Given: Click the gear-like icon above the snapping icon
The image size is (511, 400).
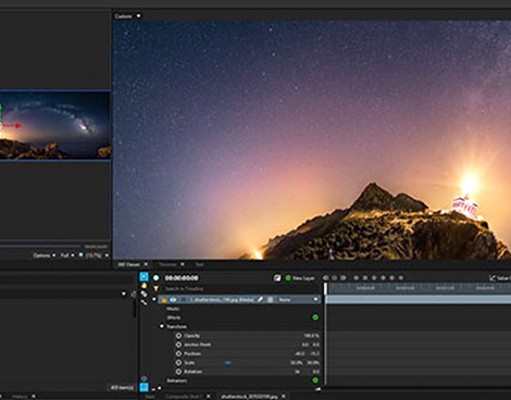Looking at the screenshot, I should pyautogui.click(x=144, y=379).
